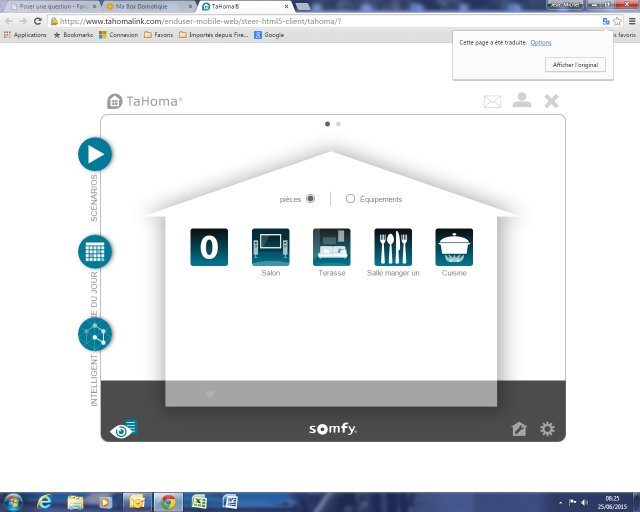Select the Terasse room icon
The height and width of the screenshot is (512, 640).
[x=331, y=247]
